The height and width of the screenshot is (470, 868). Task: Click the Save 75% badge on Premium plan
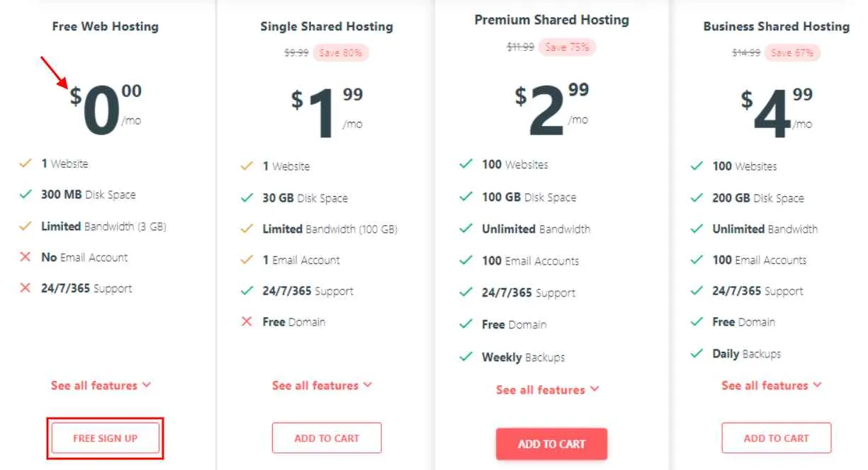(x=567, y=47)
